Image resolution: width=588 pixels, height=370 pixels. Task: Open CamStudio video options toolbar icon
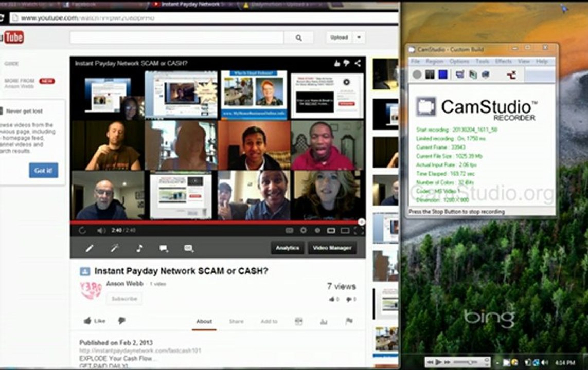pos(486,75)
